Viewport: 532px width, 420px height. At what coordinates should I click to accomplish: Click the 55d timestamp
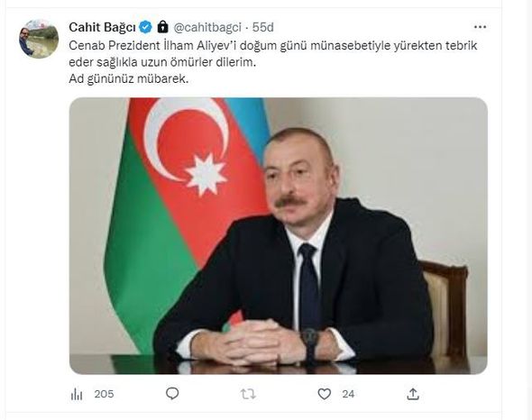tap(263, 27)
